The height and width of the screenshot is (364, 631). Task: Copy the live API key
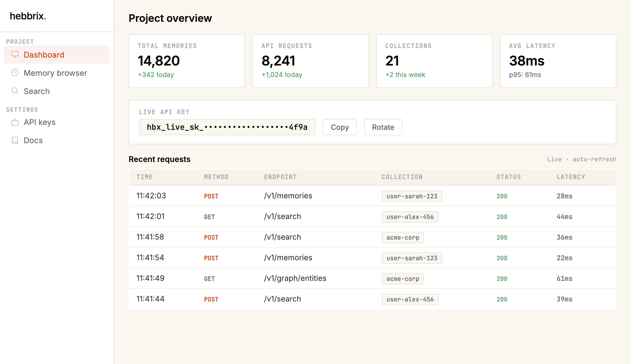340,127
